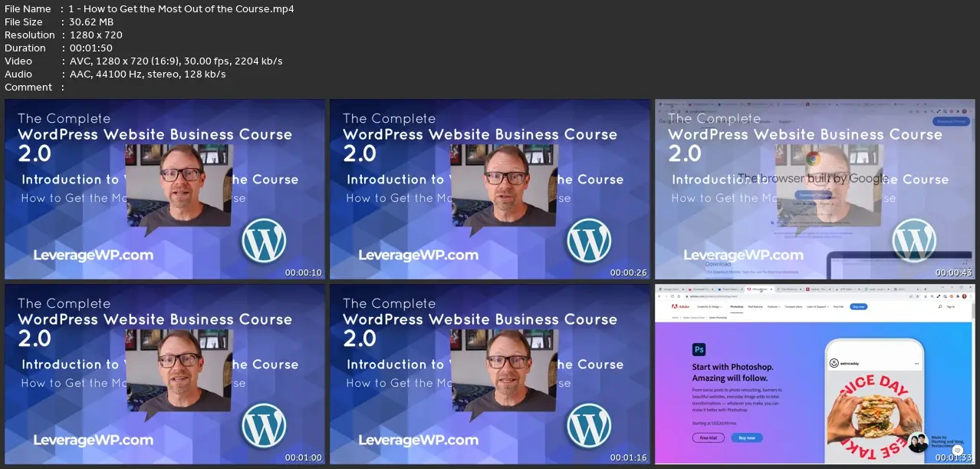The width and height of the screenshot is (980, 469).
Task: Click the 00:01:33 timestamp on the Adobe thumbnail
Action: pos(954,457)
